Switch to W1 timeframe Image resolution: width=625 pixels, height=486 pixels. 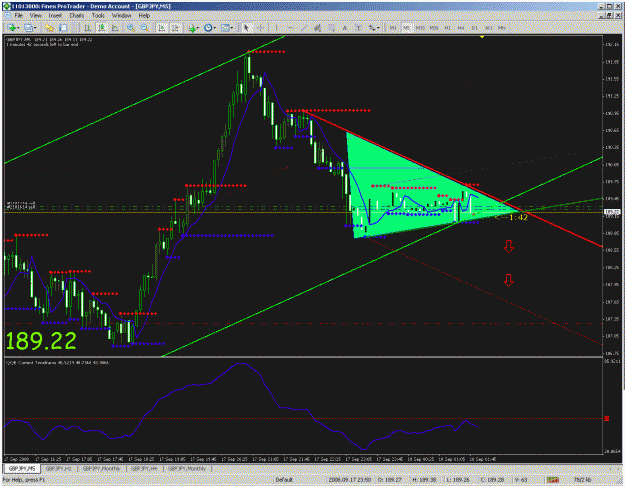pyautogui.click(x=489, y=28)
